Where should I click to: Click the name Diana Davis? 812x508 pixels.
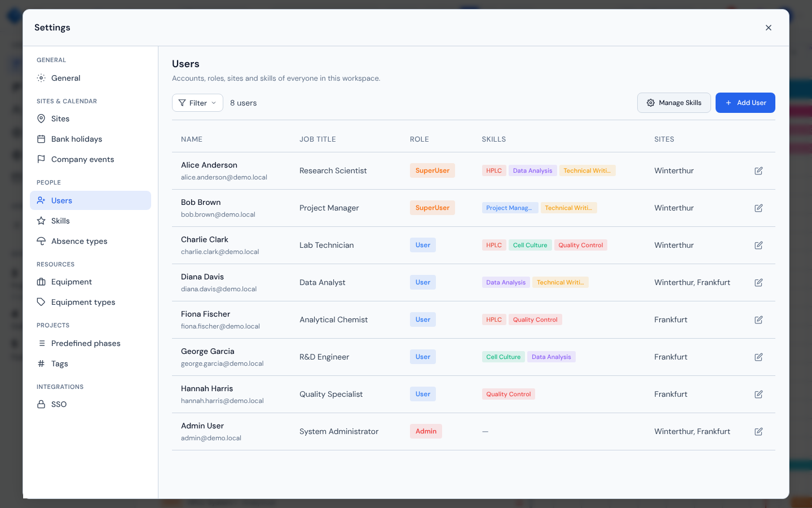coord(202,277)
